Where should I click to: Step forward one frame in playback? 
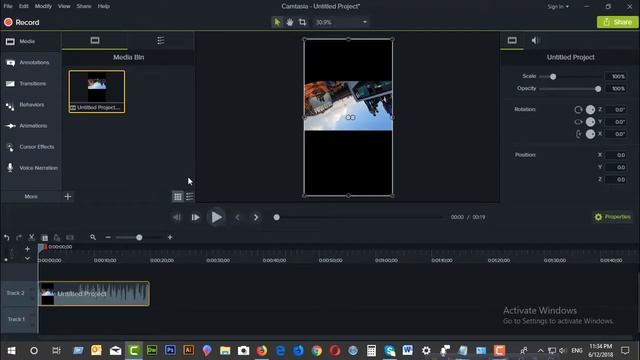tap(196, 218)
